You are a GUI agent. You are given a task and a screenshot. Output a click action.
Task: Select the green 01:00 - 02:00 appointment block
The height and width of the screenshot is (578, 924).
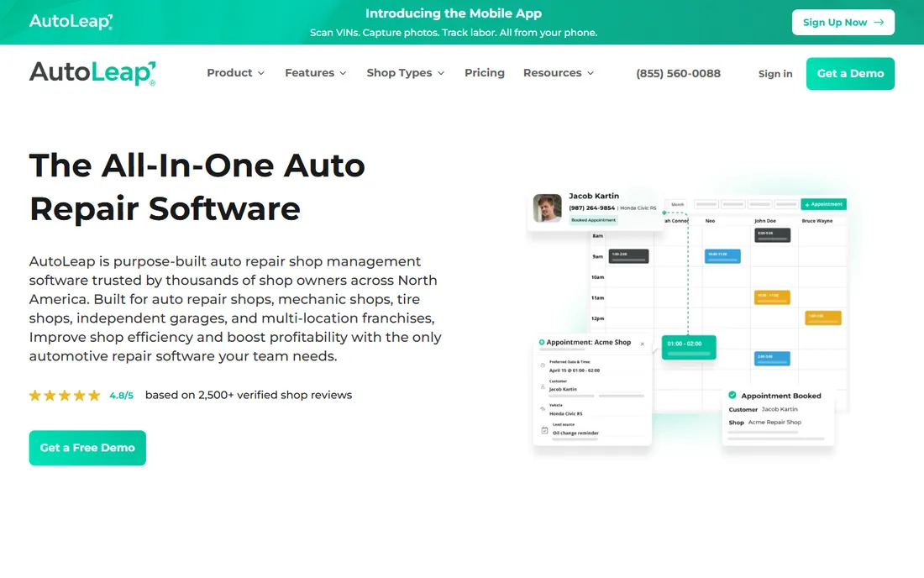coord(689,347)
